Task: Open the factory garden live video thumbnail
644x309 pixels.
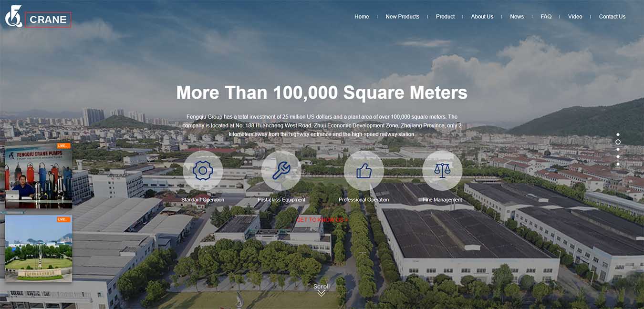Action: click(39, 248)
